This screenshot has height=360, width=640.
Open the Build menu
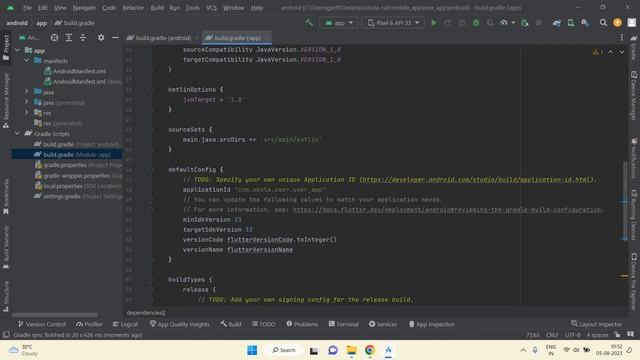tap(157, 8)
